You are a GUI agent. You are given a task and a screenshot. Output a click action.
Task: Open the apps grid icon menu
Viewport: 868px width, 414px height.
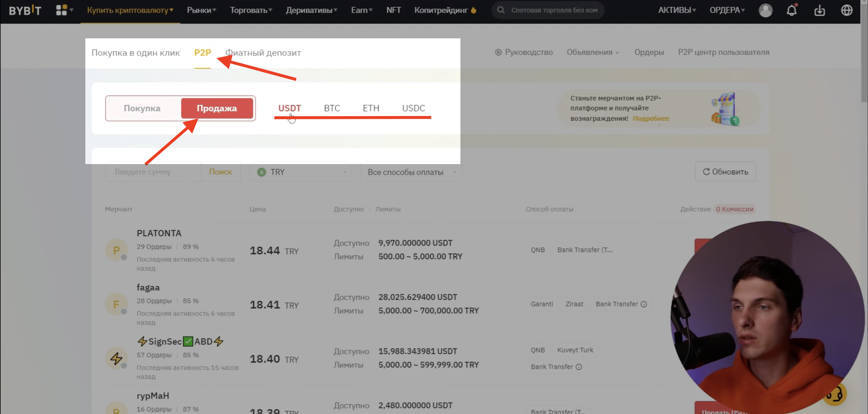(x=64, y=10)
